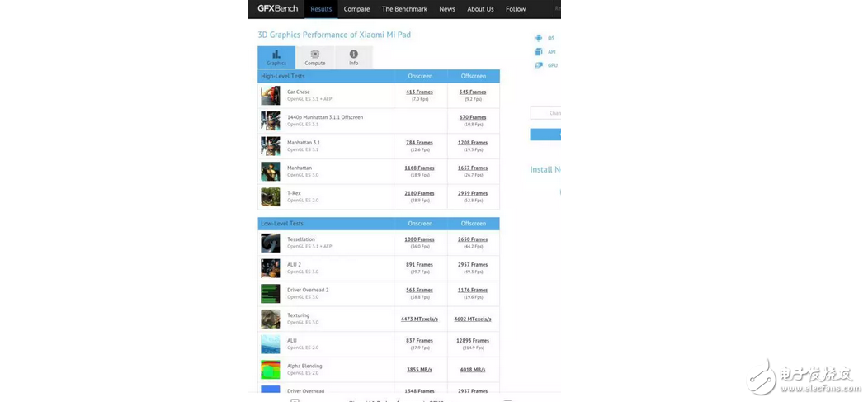
Task: Open Car Chase onscreen 413 Frames result
Action: [x=419, y=92]
